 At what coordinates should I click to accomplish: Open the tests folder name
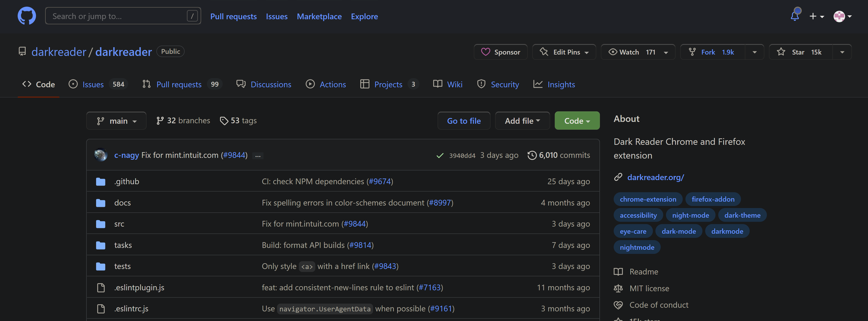tap(122, 266)
